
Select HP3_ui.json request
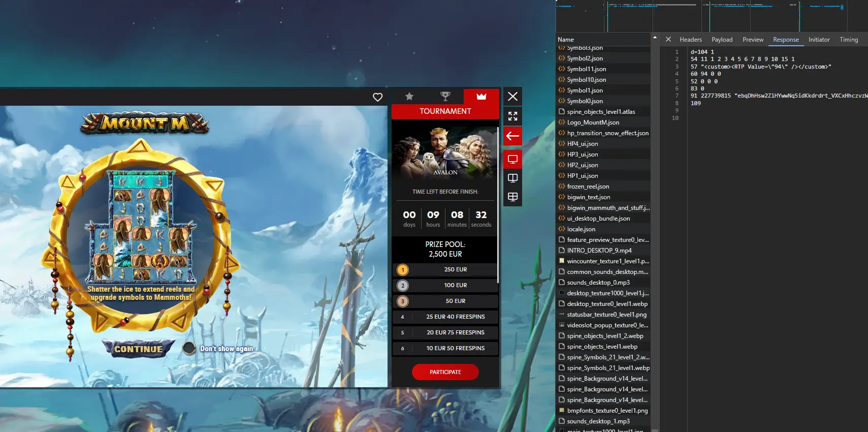pos(603,155)
